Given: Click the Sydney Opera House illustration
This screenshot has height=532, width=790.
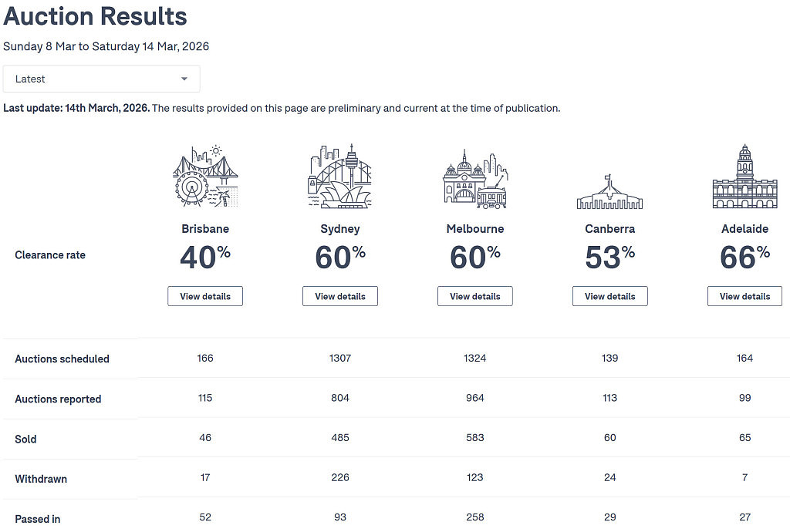Looking at the screenshot, I should pyautogui.click(x=340, y=176).
